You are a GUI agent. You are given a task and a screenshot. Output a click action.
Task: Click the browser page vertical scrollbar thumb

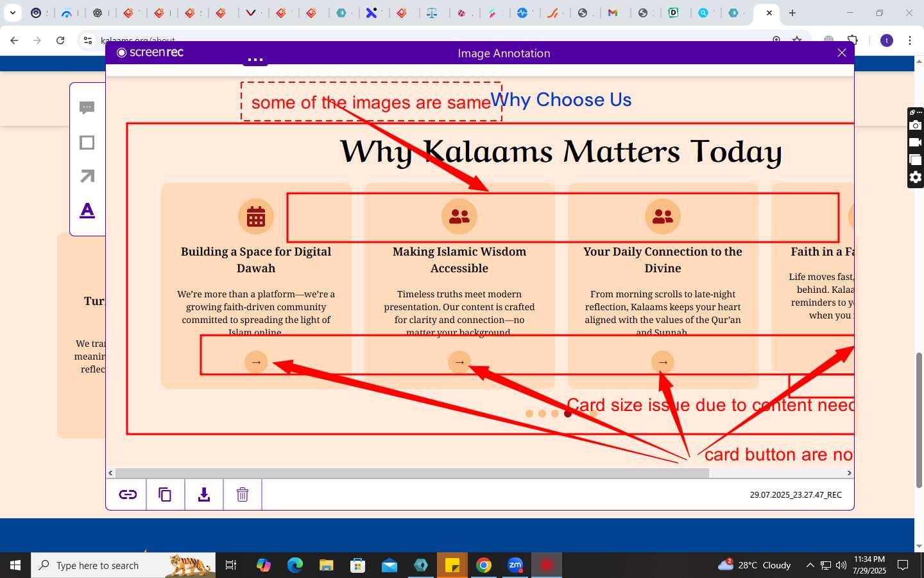tap(919, 420)
